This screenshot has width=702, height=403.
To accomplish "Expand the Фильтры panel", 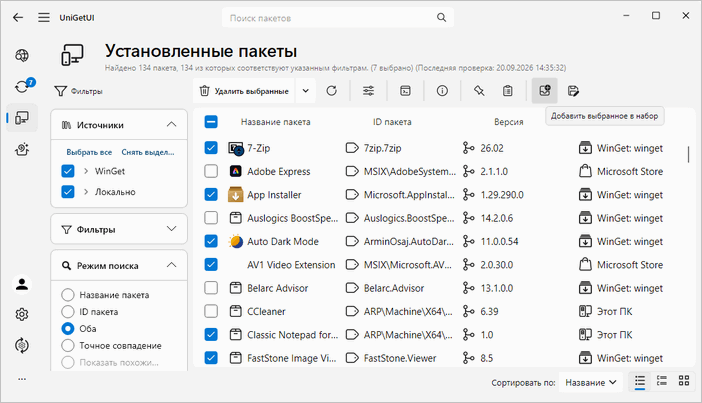I will (x=171, y=229).
